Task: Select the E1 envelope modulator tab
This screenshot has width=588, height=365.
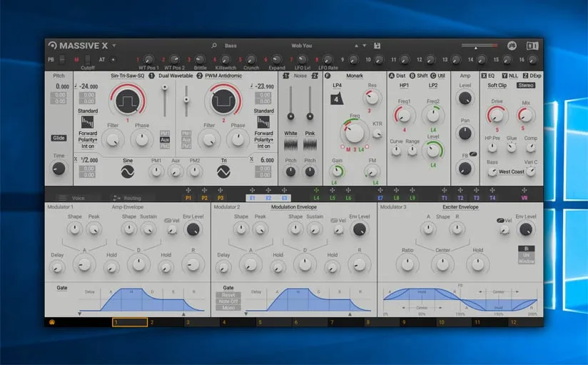Action: pyautogui.click(x=253, y=198)
